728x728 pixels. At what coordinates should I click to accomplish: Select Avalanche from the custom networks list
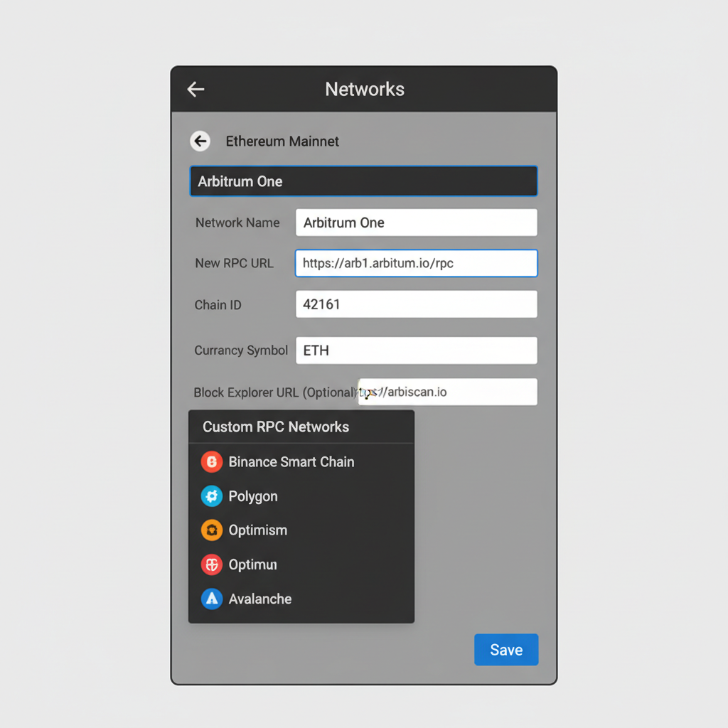click(260, 599)
